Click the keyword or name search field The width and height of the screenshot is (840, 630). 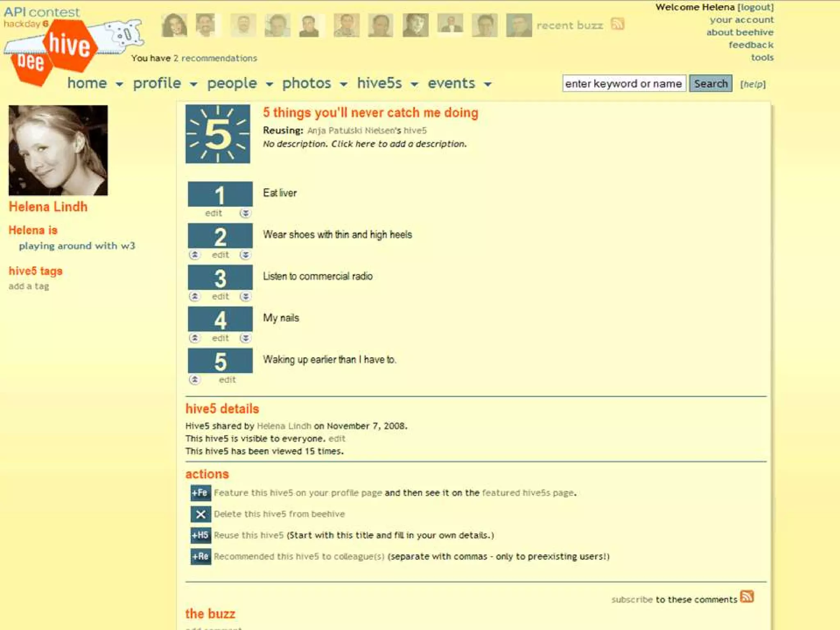(x=623, y=84)
